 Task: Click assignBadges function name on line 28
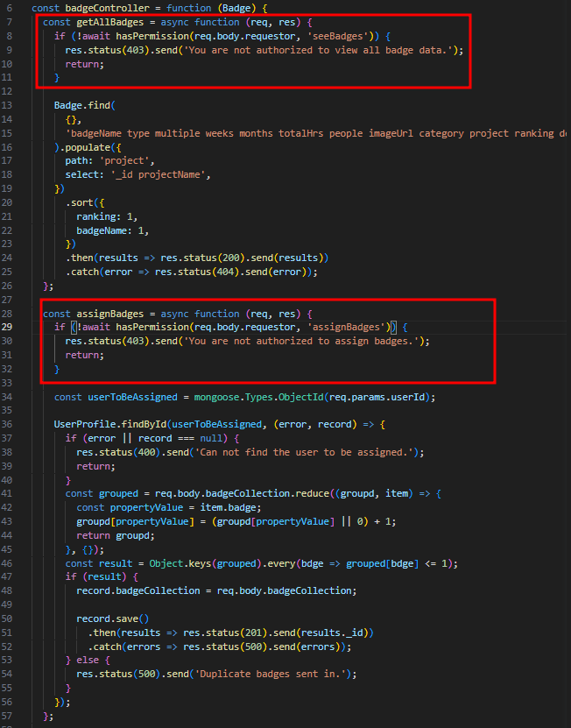[110, 314]
